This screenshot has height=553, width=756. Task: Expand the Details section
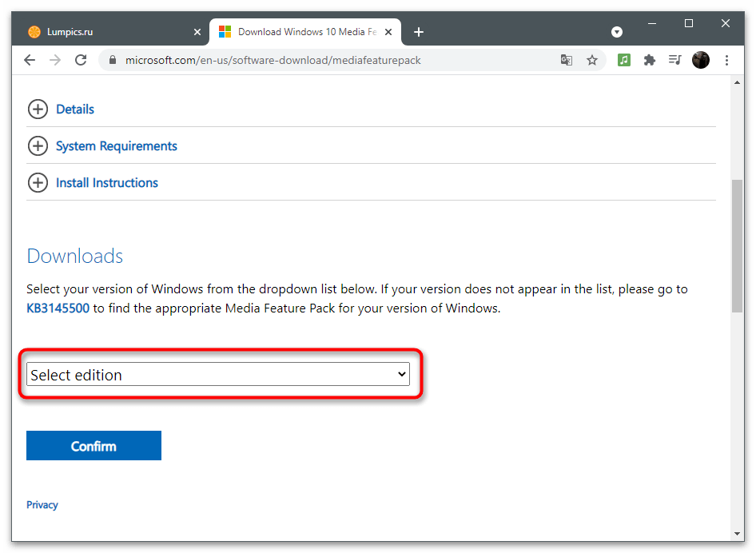point(74,109)
